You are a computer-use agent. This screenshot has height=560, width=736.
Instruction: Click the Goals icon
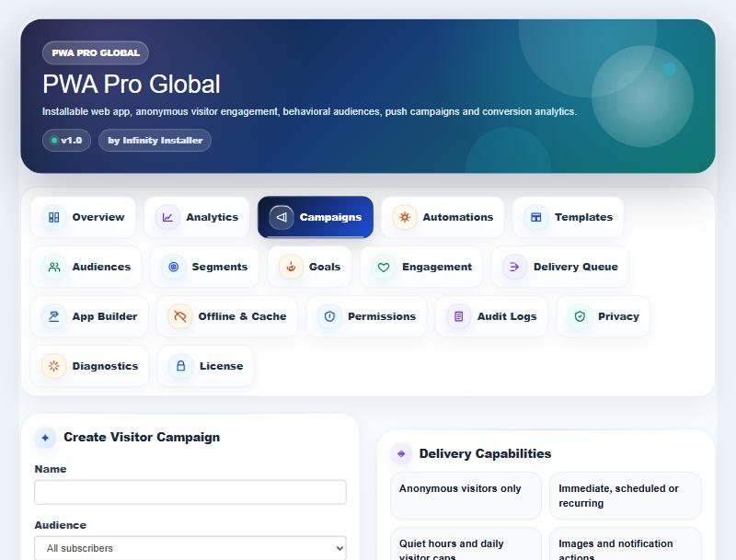[291, 267]
